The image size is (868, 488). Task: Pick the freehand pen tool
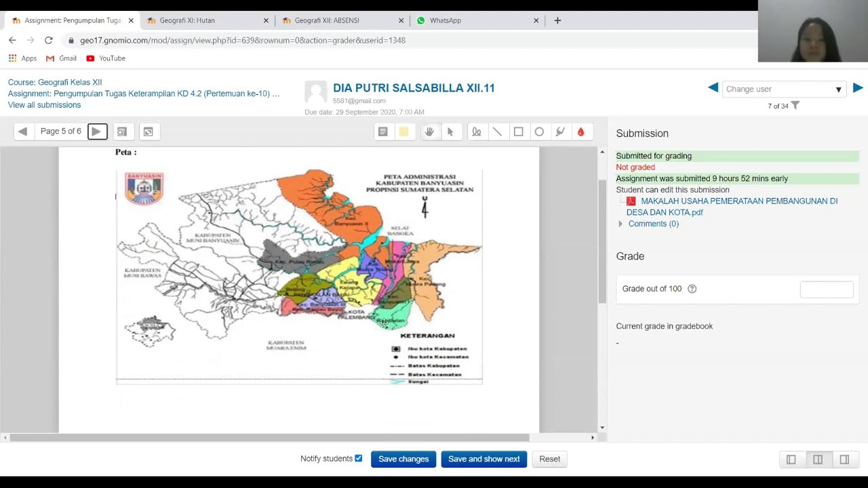point(477,131)
